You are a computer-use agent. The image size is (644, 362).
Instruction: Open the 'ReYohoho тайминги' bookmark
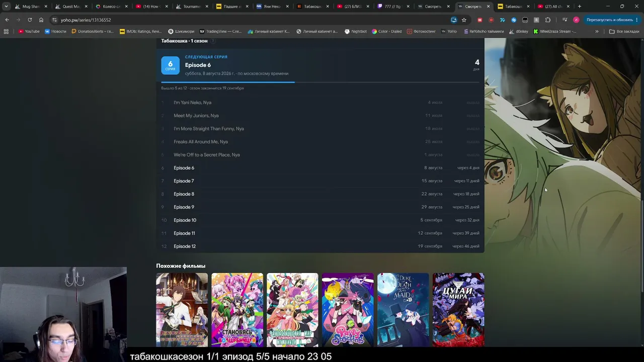tap(483, 31)
